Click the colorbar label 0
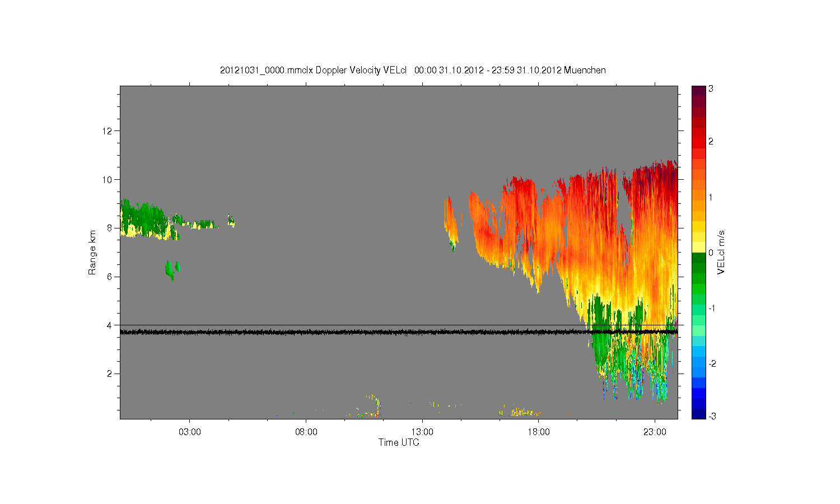The image size is (840, 504). coord(711,253)
